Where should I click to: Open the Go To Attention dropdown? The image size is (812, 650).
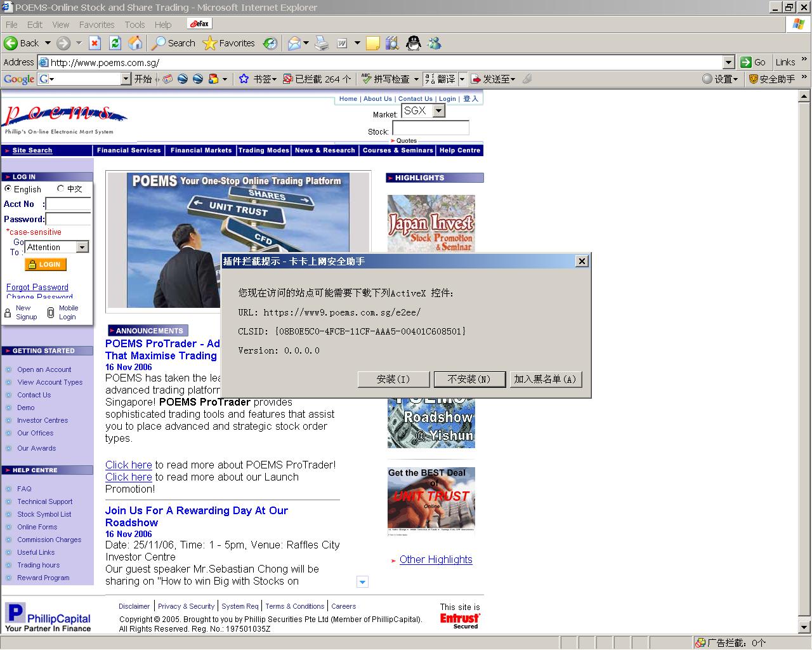[x=82, y=247]
